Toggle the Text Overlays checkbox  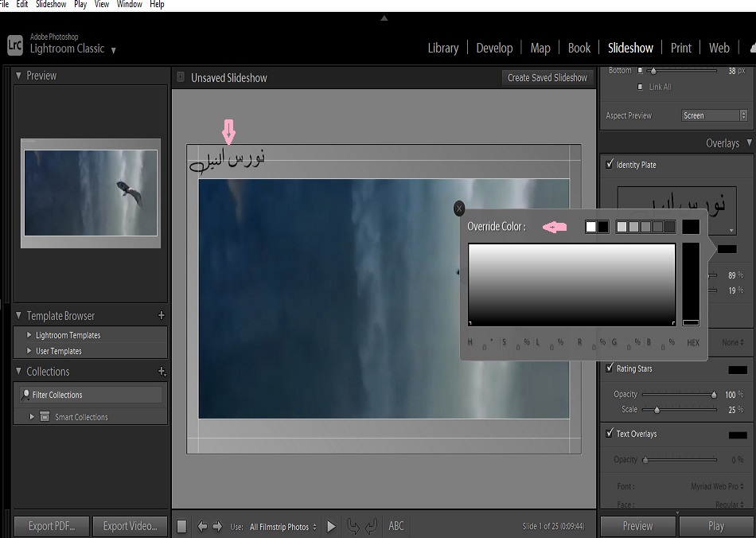click(610, 434)
